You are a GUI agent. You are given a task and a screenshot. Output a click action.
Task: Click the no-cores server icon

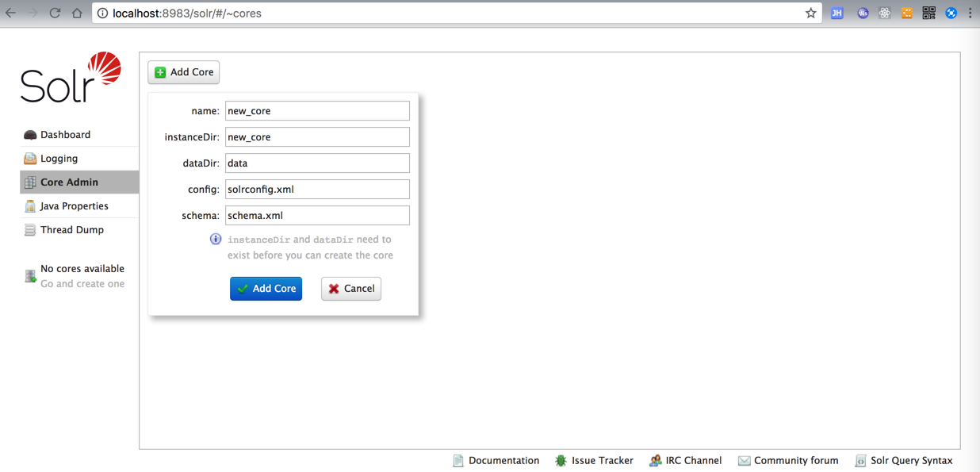click(x=30, y=276)
